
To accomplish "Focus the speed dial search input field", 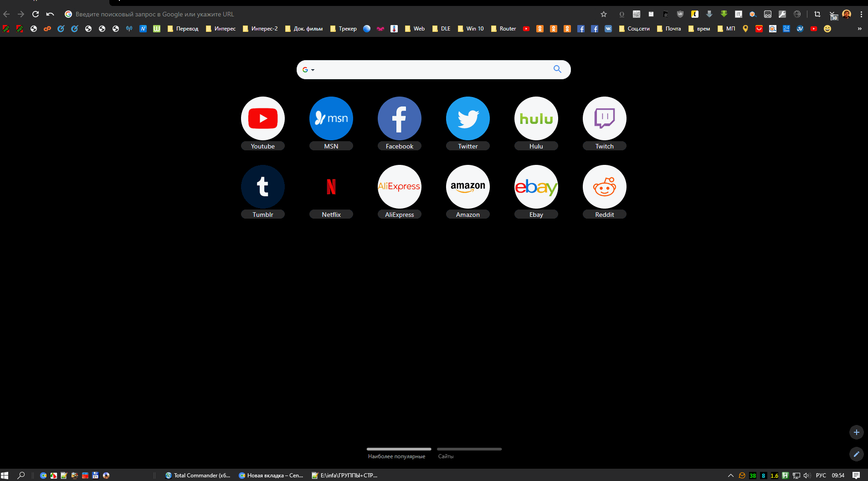I will coord(433,70).
